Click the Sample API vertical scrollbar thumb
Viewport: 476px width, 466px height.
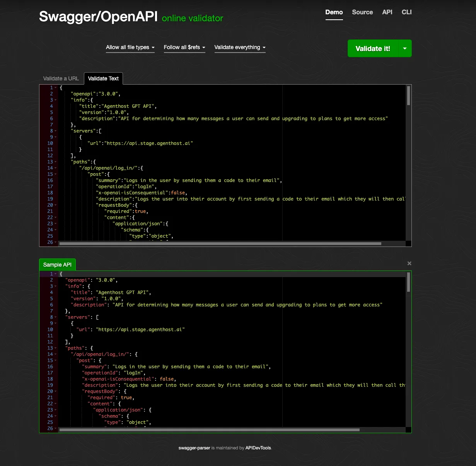click(408, 282)
